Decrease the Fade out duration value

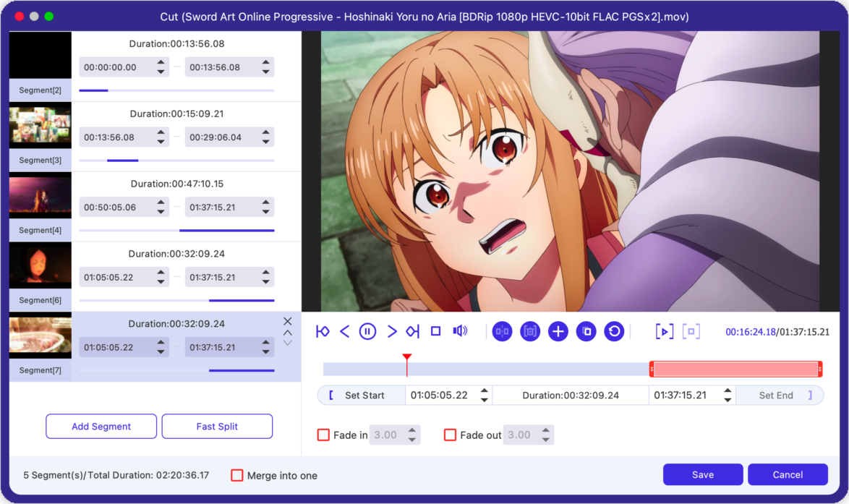click(x=546, y=439)
